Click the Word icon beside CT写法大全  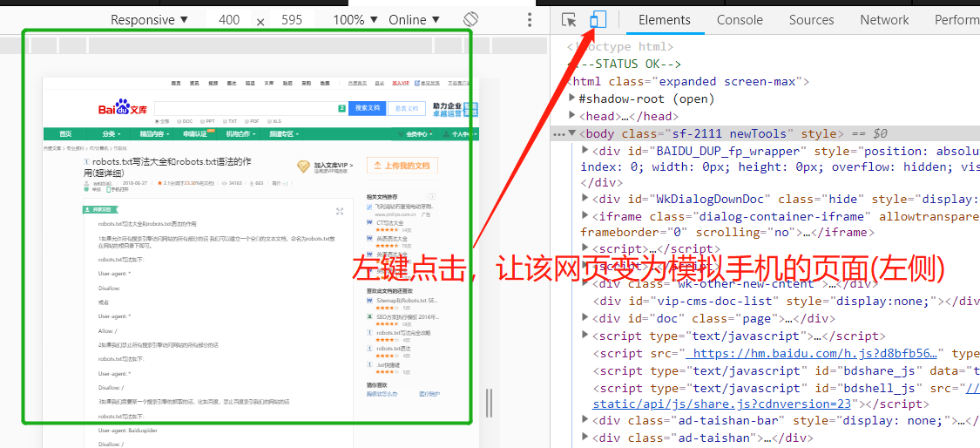pyautogui.click(x=370, y=223)
